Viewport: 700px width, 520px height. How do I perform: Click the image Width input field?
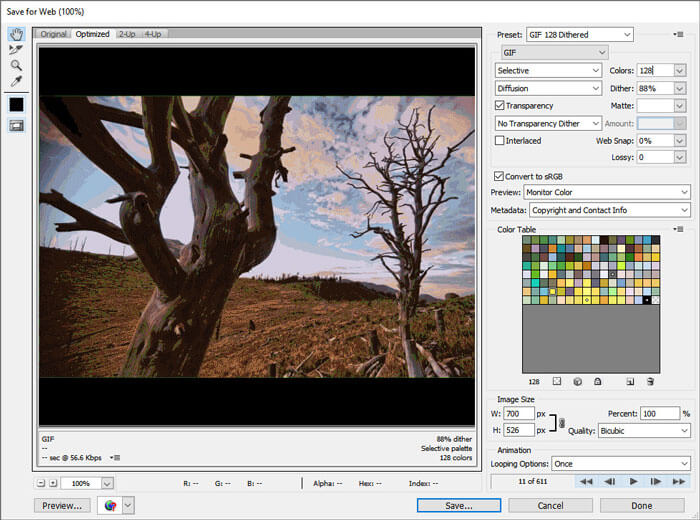(519, 413)
